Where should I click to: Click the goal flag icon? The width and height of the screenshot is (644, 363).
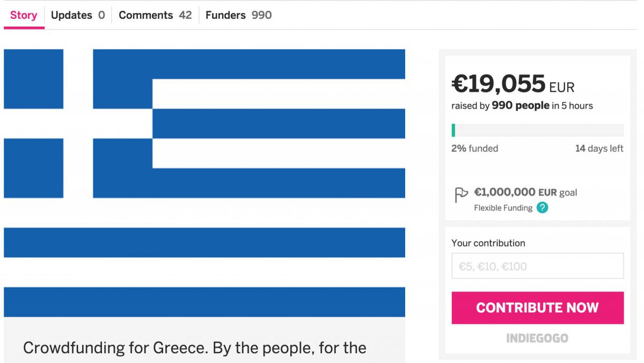pos(461,194)
